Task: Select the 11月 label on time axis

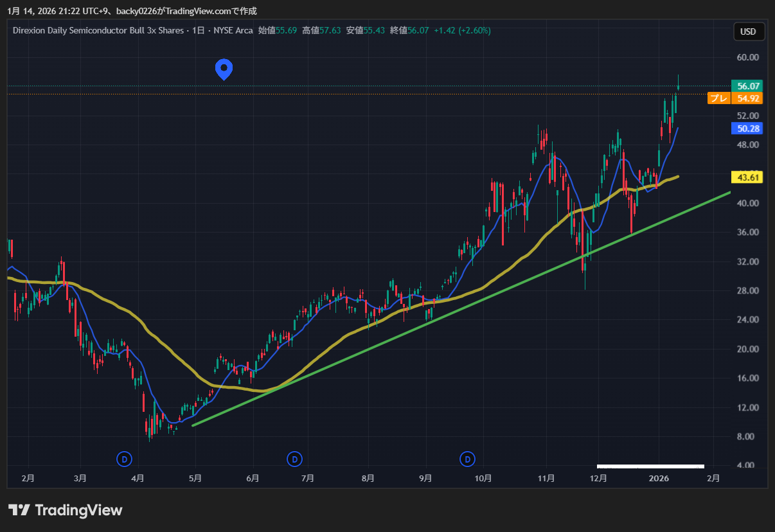Action: click(546, 479)
